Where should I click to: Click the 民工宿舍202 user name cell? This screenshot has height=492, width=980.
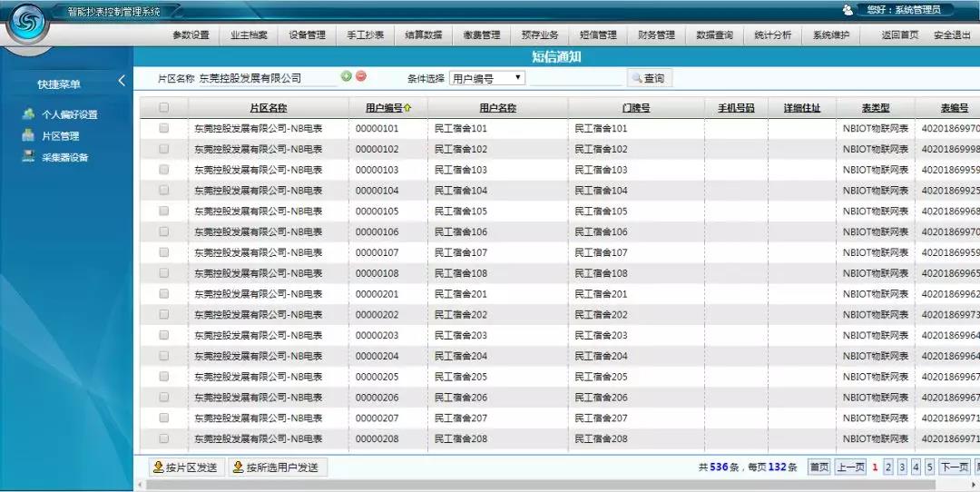(x=461, y=314)
